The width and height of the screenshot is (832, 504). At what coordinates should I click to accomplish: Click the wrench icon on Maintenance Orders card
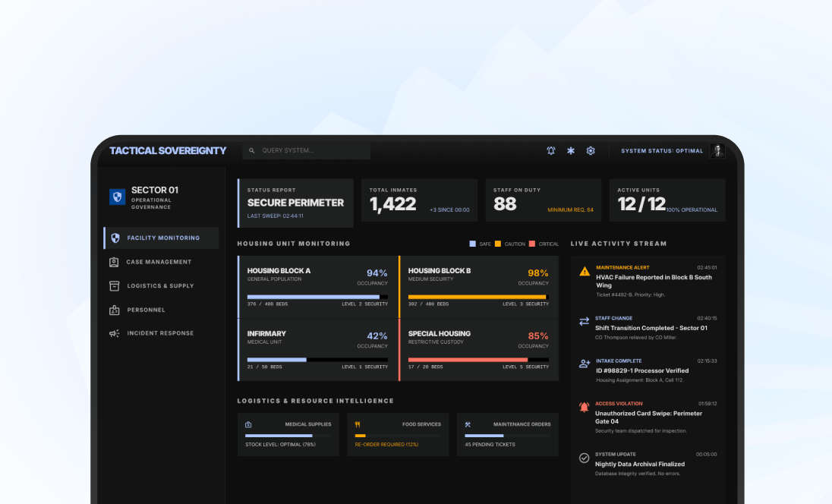pos(466,424)
